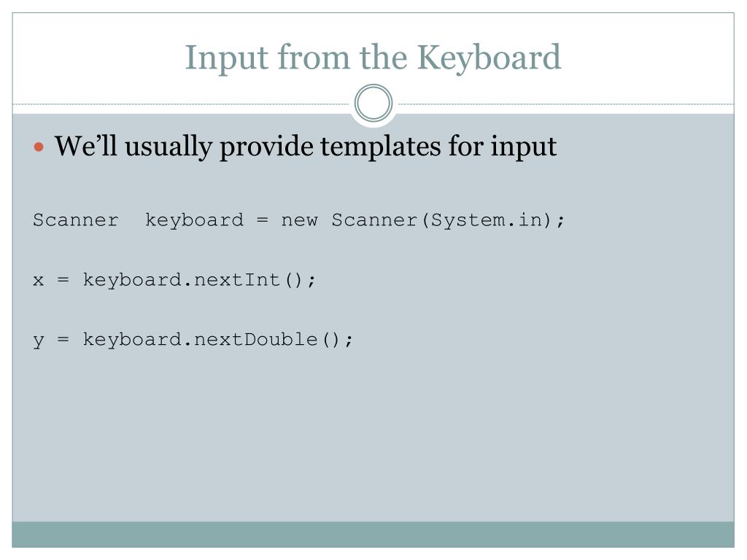Click the dotted divider line right of circle

coord(564,104)
